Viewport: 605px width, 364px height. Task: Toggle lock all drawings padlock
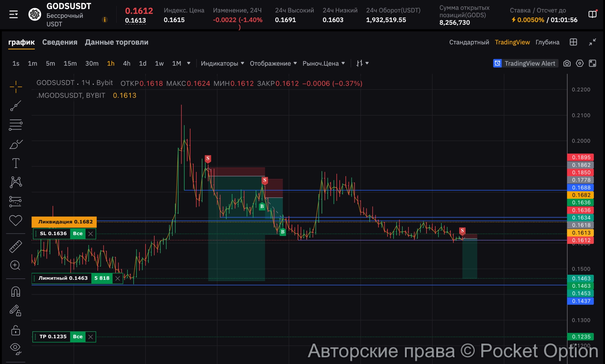click(15, 330)
